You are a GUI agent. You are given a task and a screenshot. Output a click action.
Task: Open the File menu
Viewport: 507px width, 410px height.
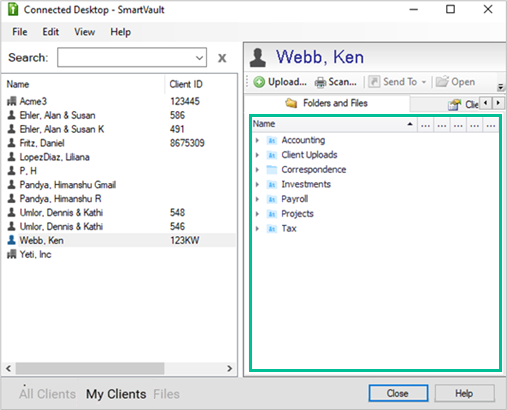(20, 32)
